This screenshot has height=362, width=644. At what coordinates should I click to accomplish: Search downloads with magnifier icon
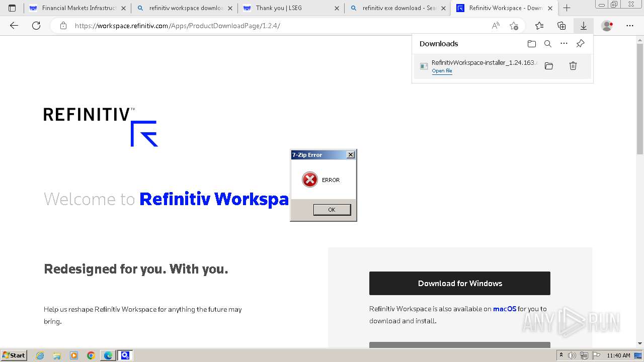548,44
